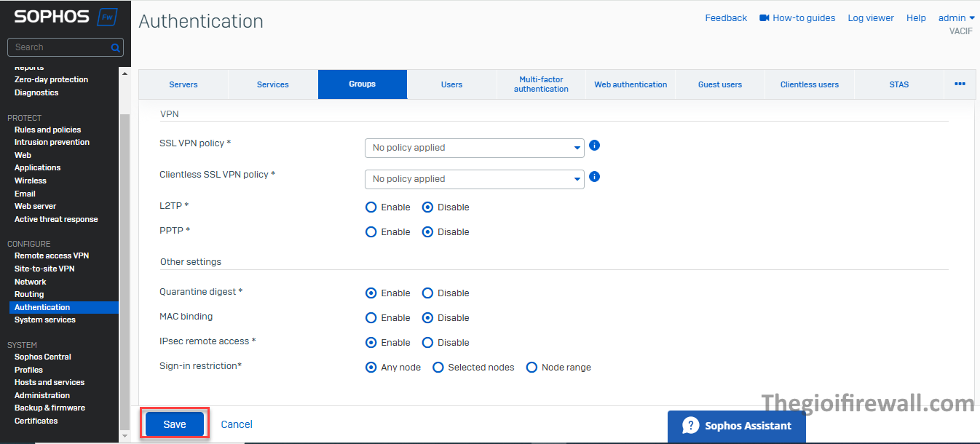Disable the Quarantine digest option
The width and height of the screenshot is (980, 444).
click(428, 293)
